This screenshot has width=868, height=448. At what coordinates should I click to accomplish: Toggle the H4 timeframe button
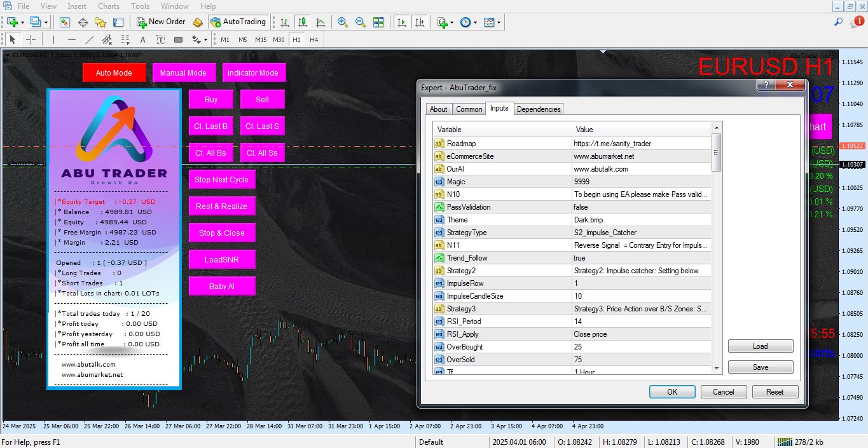click(x=314, y=39)
